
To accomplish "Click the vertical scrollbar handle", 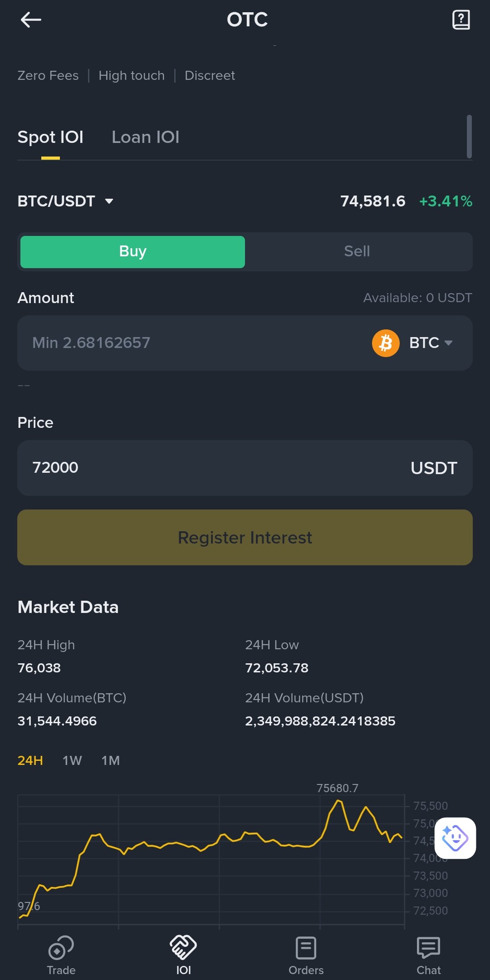I will click(469, 136).
